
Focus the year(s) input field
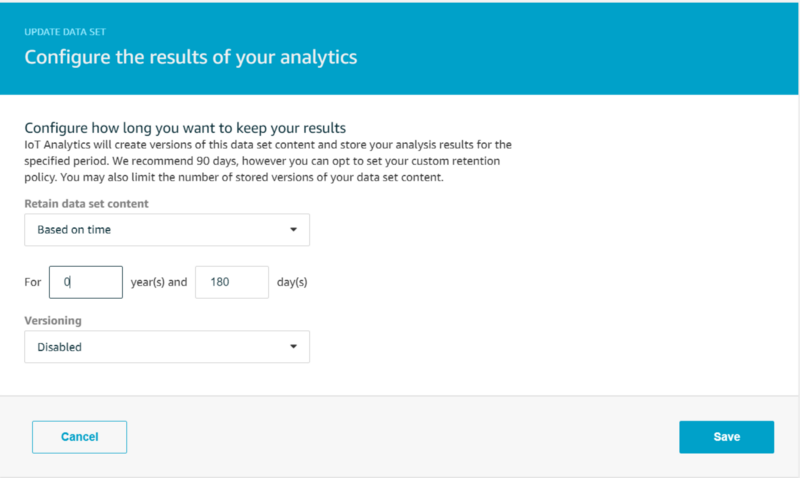(x=86, y=282)
